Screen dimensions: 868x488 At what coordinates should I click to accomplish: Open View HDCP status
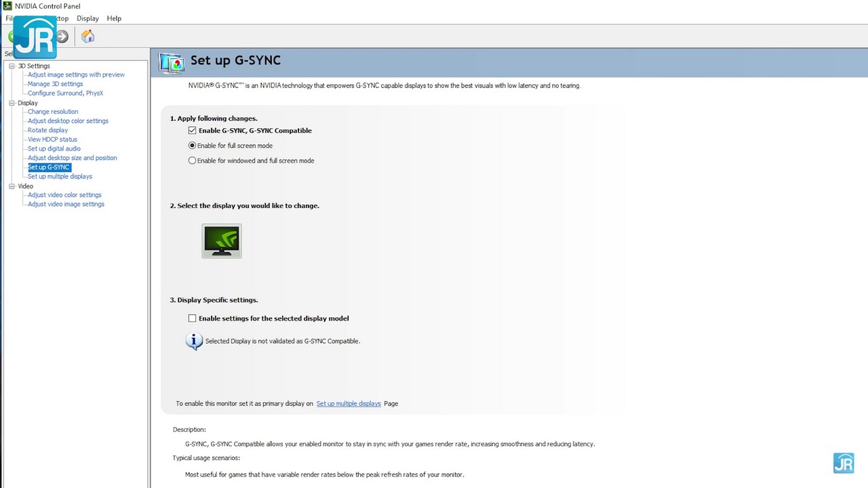click(x=52, y=140)
